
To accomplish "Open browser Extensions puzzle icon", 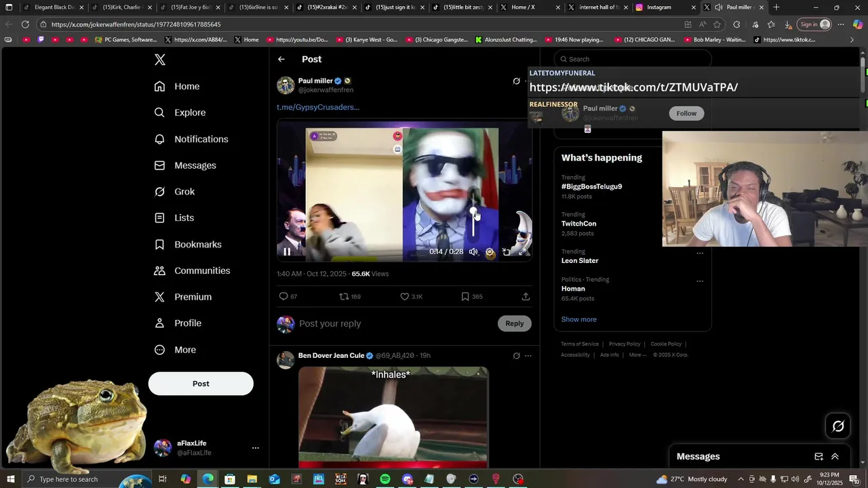I will coord(736,24).
